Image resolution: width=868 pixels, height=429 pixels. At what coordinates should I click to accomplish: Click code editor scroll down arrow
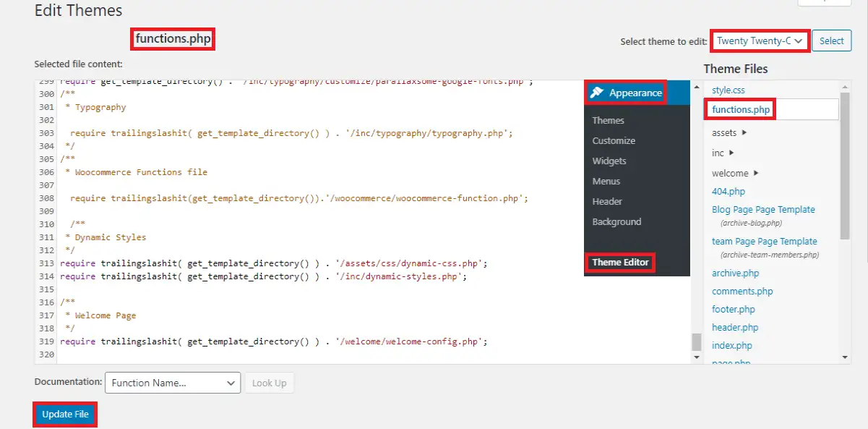(x=696, y=357)
